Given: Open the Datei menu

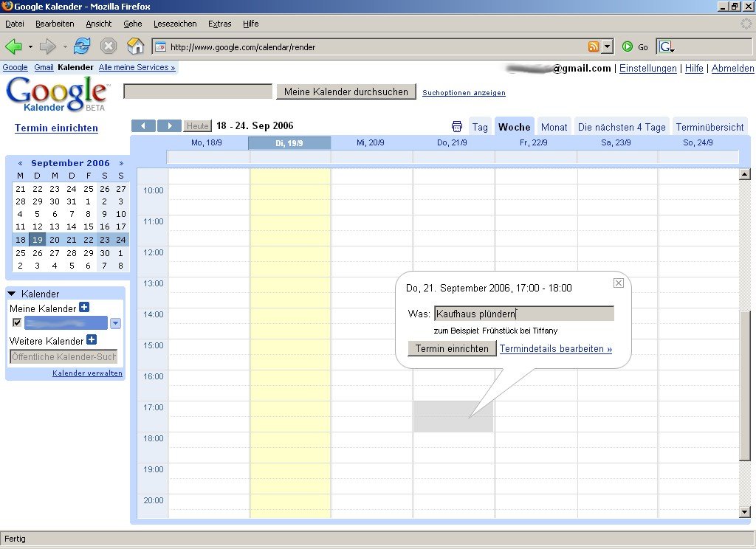Looking at the screenshot, I should (15, 24).
